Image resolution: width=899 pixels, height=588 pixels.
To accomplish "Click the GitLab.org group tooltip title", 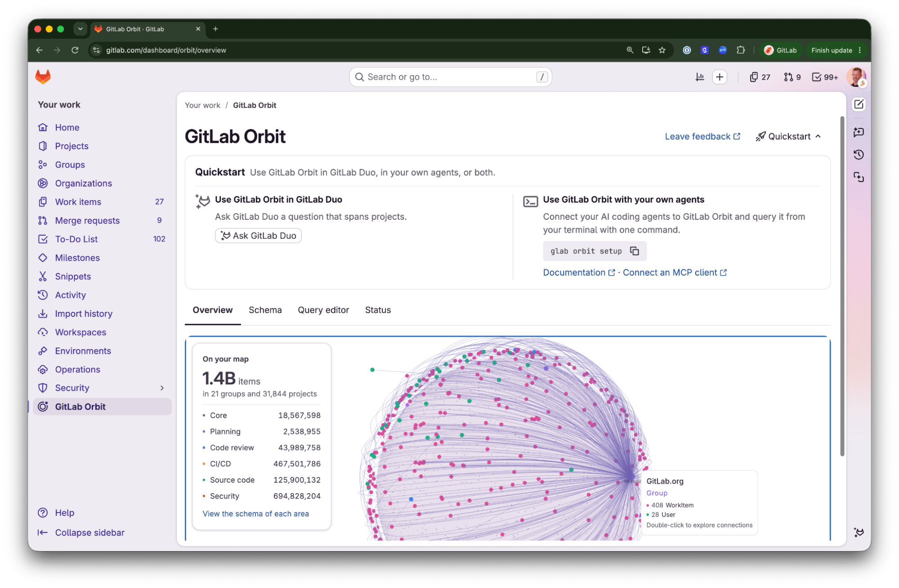I will click(x=665, y=481).
